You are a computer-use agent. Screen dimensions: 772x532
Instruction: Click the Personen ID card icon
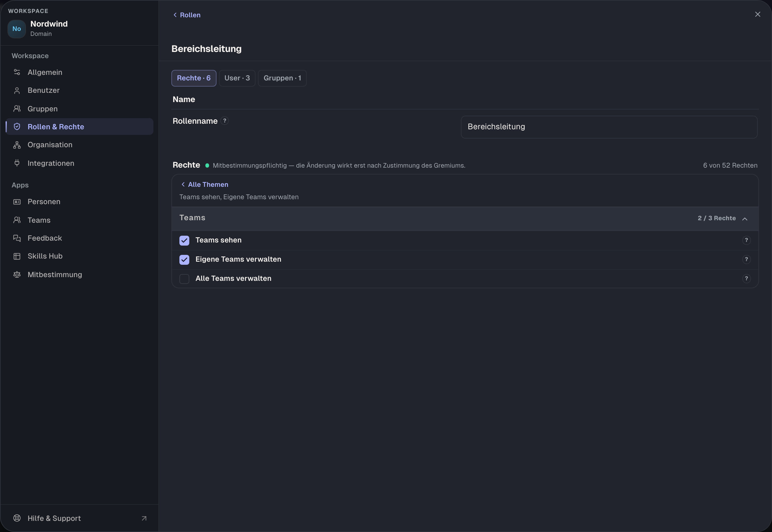click(17, 202)
